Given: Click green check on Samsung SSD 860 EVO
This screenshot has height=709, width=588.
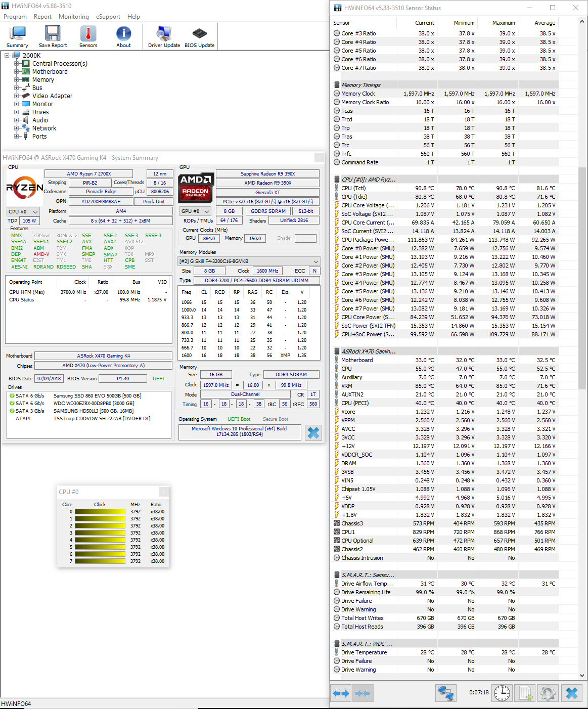Looking at the screenshot, I should pos(12,396).
